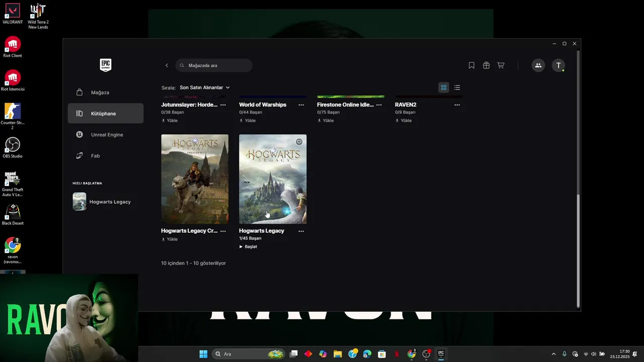Click the 10 içinden 1 - 10 gösteriliyor text
This screenshot has height=362, width=644.
pos(193,263)
